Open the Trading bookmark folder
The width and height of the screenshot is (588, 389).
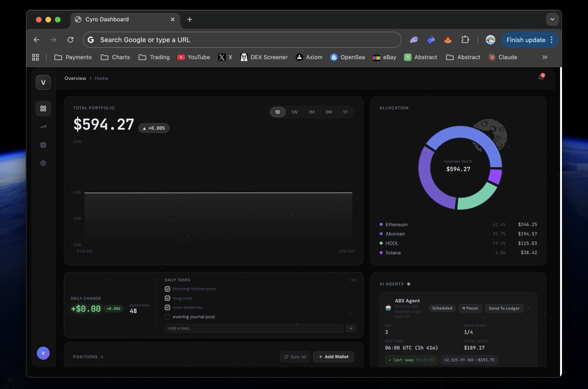[x=154, y=57]
